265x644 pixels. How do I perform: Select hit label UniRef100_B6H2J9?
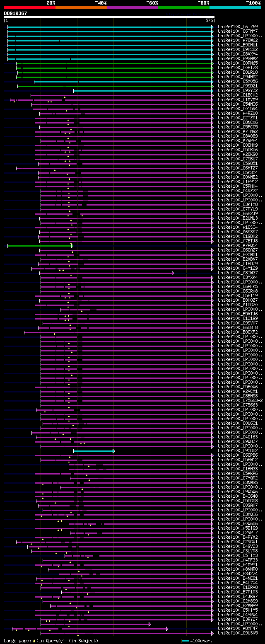[238, 213]
